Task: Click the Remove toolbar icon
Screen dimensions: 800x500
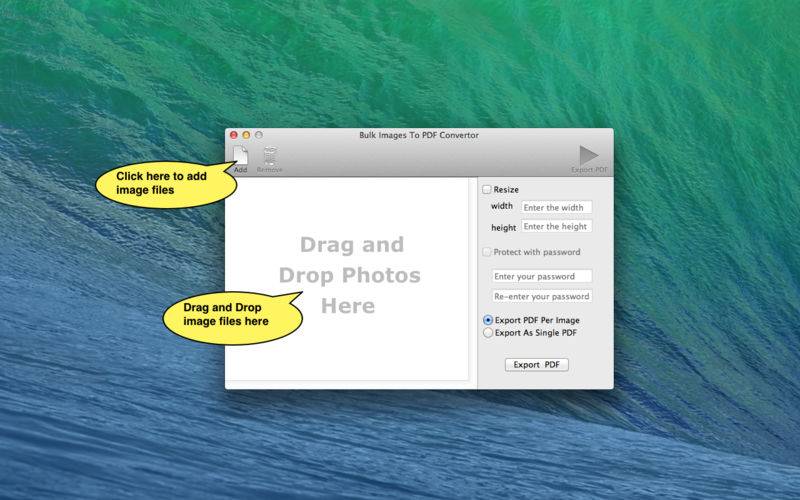Action: coord(270,156)
